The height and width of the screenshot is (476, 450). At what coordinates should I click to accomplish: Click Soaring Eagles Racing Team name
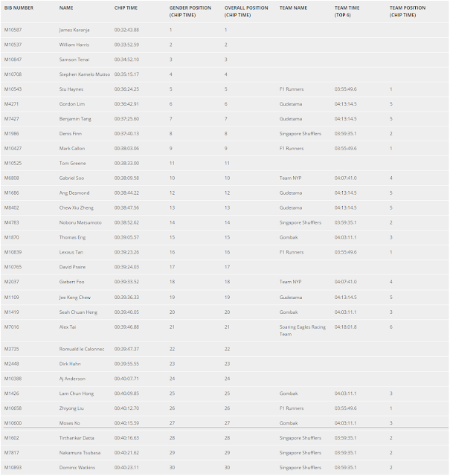coord(303,330)
